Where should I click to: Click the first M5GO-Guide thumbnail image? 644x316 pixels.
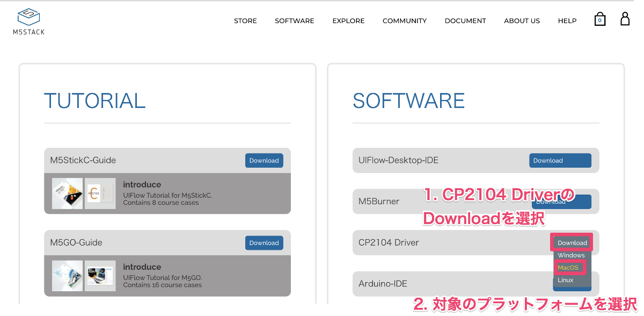(68, 276)
